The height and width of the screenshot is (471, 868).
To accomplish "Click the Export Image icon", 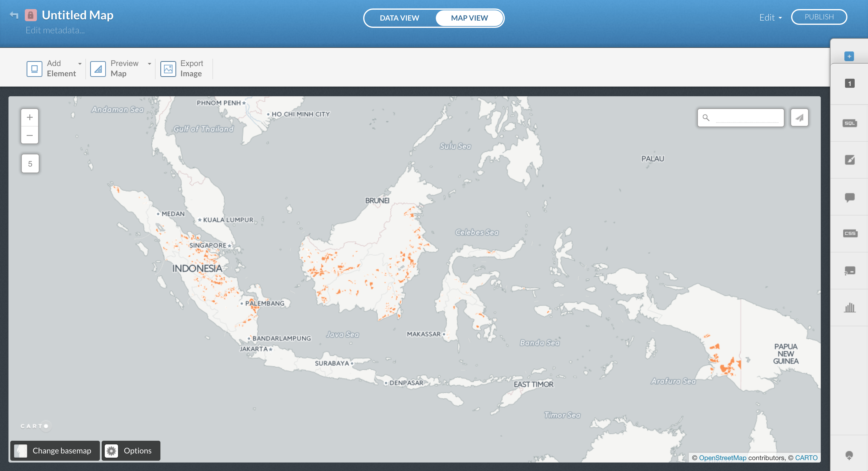I will [168, 68].
